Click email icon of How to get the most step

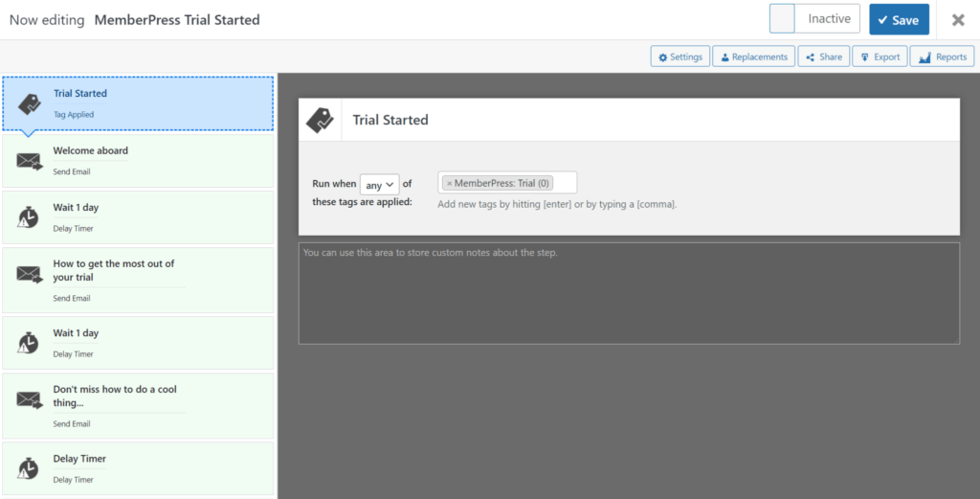[29, 275]
